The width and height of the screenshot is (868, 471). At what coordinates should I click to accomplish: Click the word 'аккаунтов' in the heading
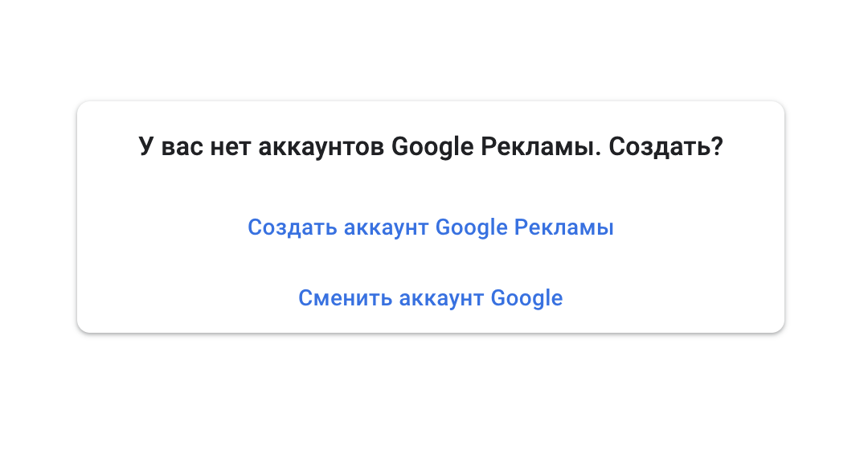tap(321, 146)
